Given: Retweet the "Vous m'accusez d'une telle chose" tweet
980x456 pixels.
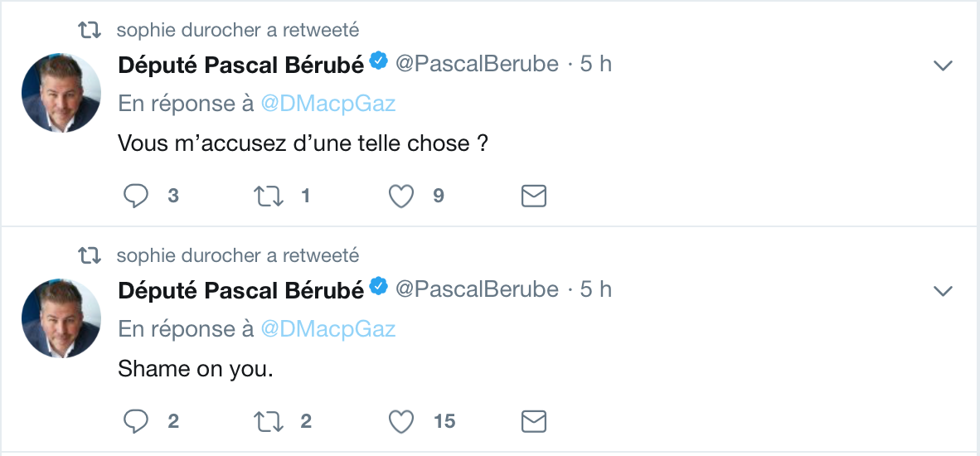Looking at the screenshot, I should [x=269, y=196].
